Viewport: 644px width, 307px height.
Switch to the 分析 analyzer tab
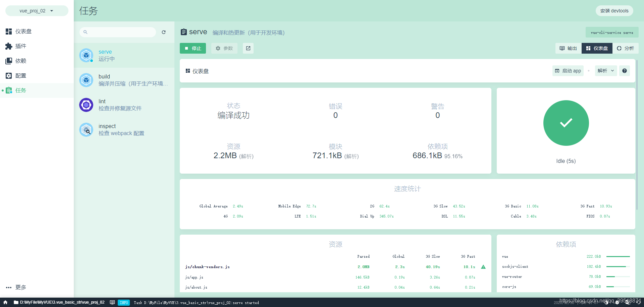pos(626,48)
